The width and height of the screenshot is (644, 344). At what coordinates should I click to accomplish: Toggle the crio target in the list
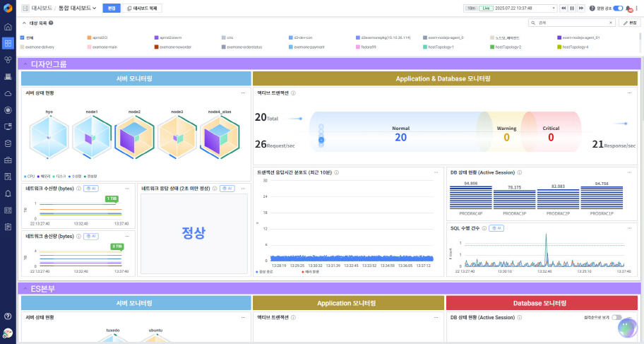coord(227,37)
